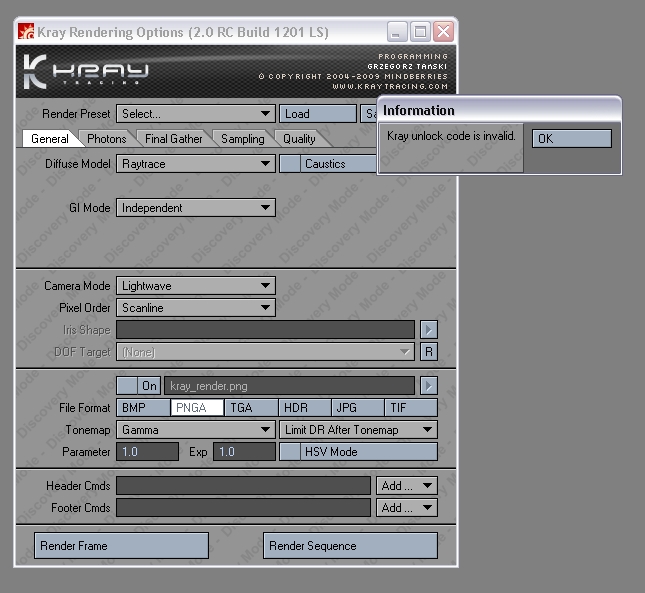This screenshot has width=645, height=593.
Task: Open the GI Mode dropdown
Action: pyautogui.click(x=195, y=208)
